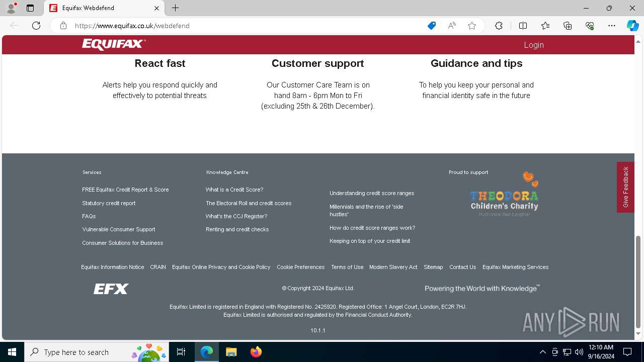Open Keeping on top of your credit limit link

point(370,241)
